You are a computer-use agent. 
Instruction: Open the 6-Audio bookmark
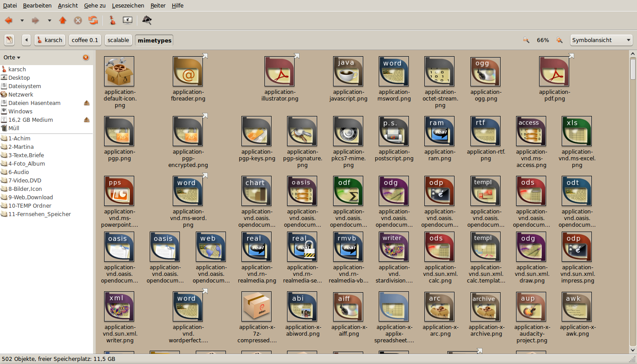47,172
